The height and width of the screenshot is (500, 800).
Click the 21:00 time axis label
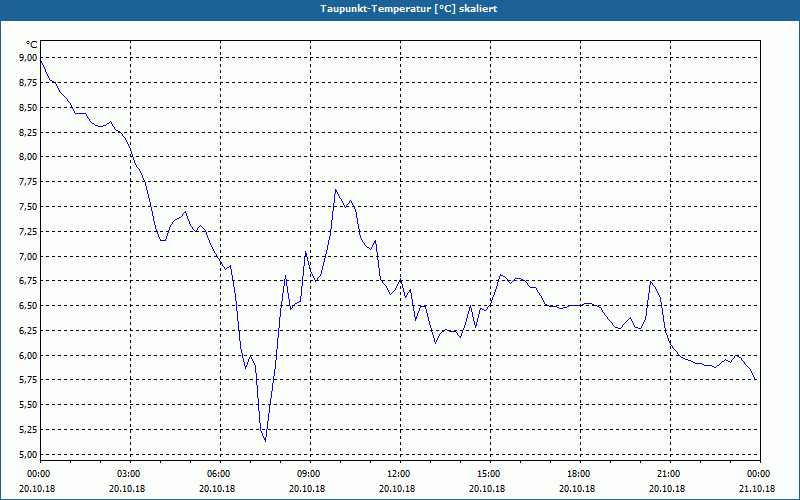click(x=670, y=474)
